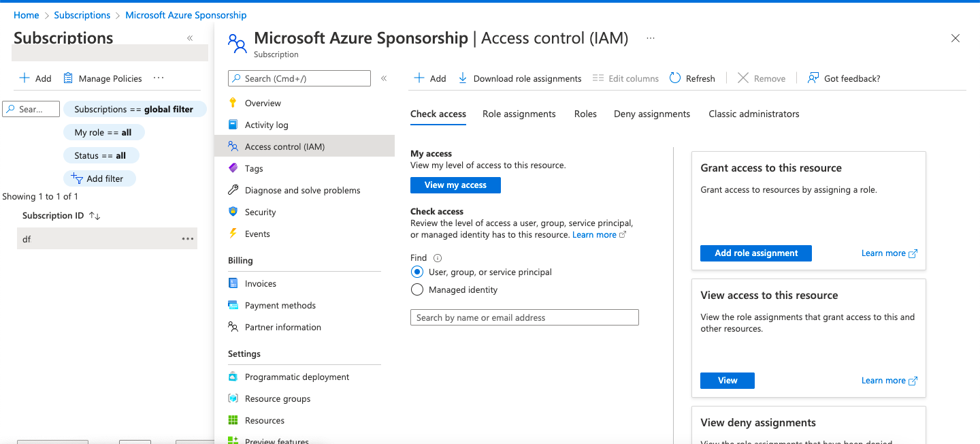This screenshot has width=980, height=444.
Task: Open the Payment methods card icon
Action: pyautogui.click(x=233, y=305)
